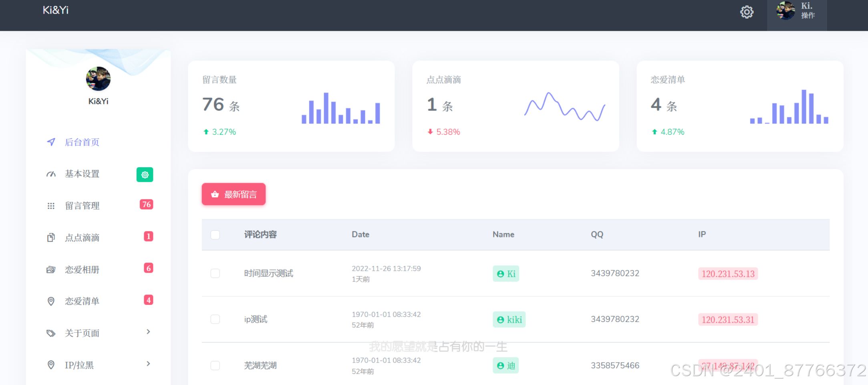Viewport: 868px width, 385px height.
Task: Click the Ki&Yi profile avatar in the sidebar
Action: 98,79
